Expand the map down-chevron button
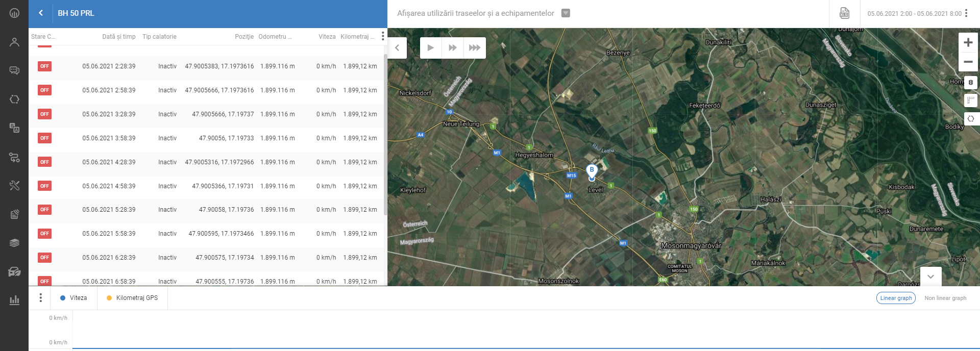 tap(930, 277)
